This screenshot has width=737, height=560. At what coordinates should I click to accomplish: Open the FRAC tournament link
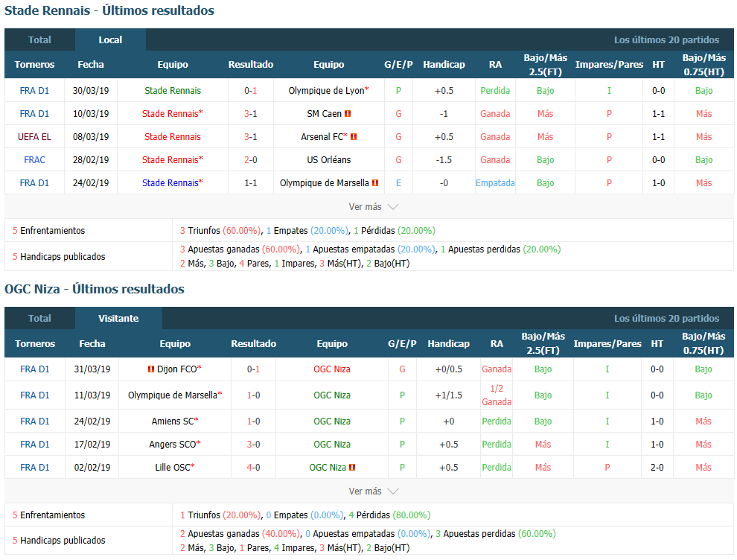(x=34, y=160)
